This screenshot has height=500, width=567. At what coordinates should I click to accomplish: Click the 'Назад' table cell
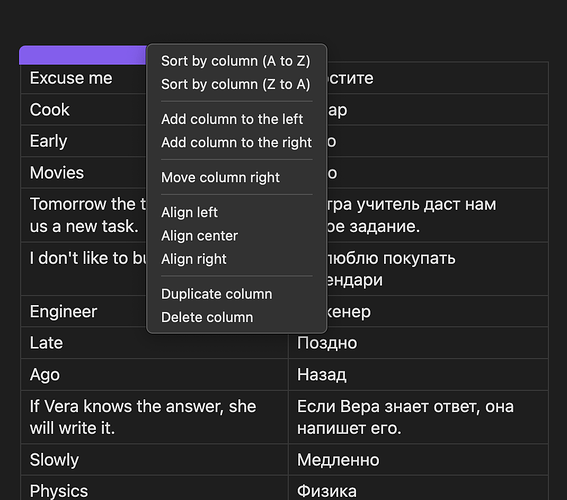tap(418, 375)
